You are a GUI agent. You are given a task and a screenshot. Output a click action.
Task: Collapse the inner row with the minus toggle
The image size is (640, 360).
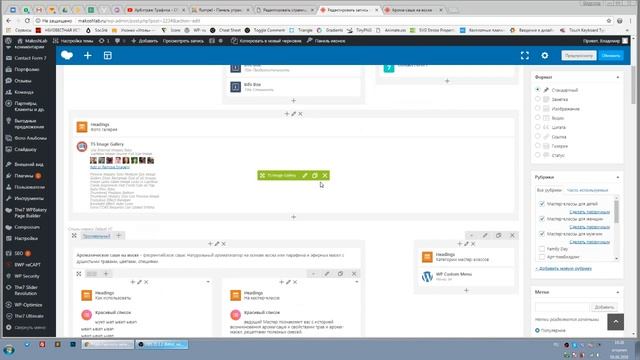point(313,274)
